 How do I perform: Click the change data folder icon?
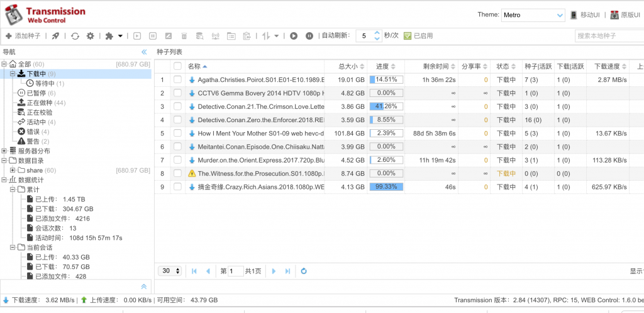pos(231,36)
